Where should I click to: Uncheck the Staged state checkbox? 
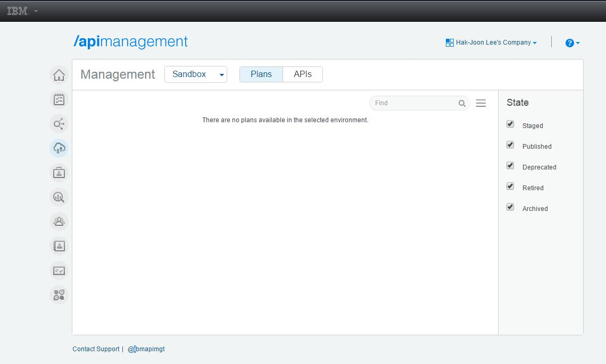(x=510, y=124)
